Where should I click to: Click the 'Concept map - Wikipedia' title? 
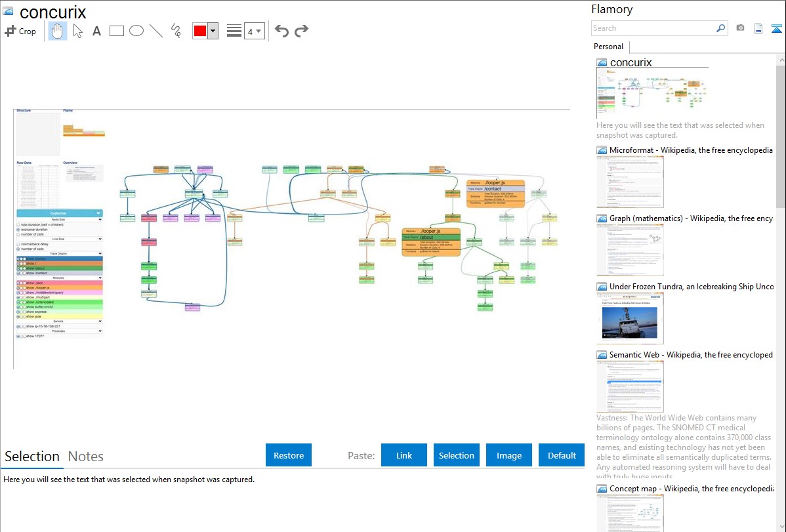click(x=691, y=489)
